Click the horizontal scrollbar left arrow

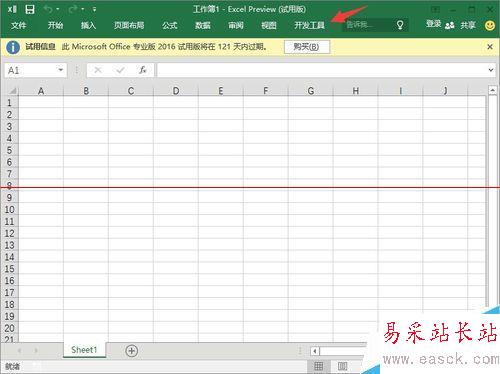click(x=315, y=351)
